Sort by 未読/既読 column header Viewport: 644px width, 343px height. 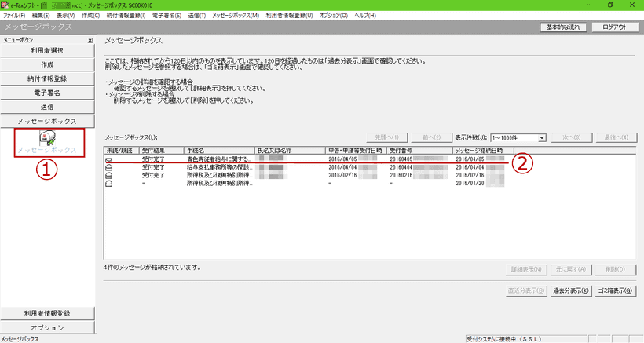pyautogui.click(x=122, y=151)
